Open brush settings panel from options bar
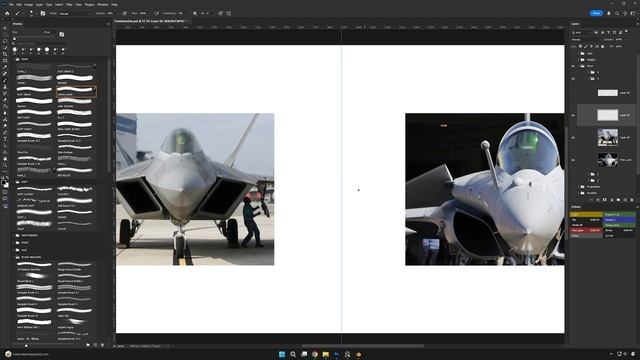Screen dimensions: 640x360 click(x=43, y=13)
